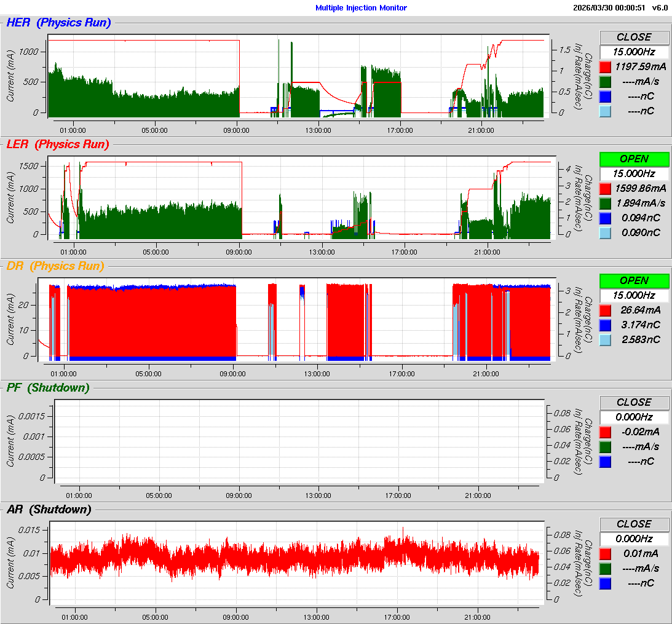Select HER 15.000Hz repetition rate field
This screenshot has width=672, height=624.
click(634, 52)
